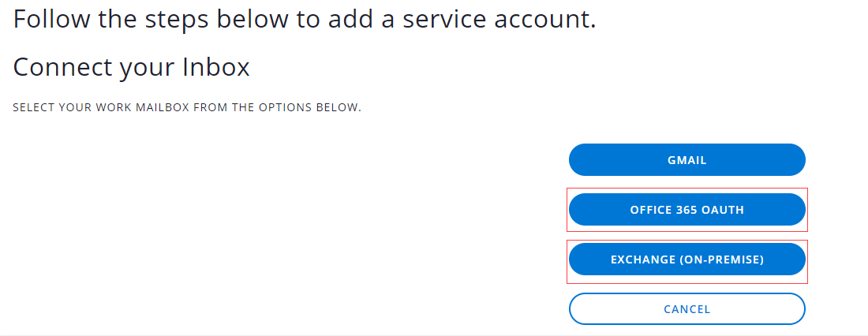Click the Gmail button
This screenshot has width=868, height=336.
(687, 160)
